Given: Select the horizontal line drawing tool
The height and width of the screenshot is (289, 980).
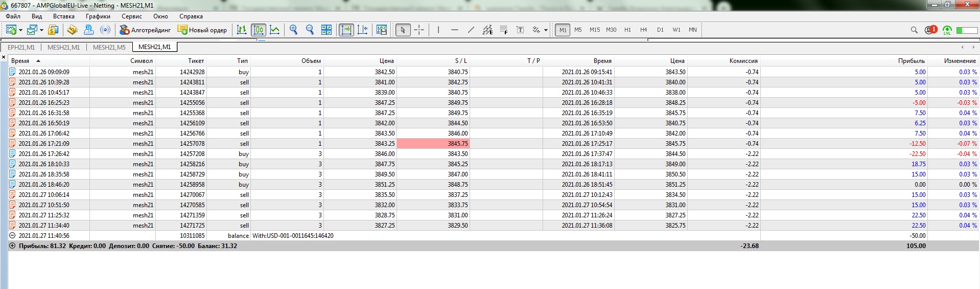Looking at the screenshot, I should click(455, 30).
